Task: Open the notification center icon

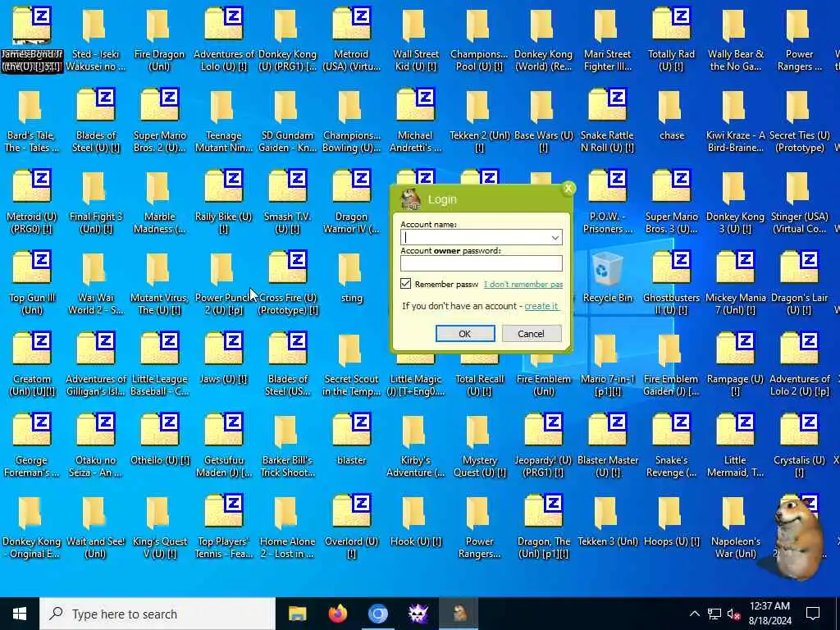Action: pyautogui.click(x=813, y=614)
